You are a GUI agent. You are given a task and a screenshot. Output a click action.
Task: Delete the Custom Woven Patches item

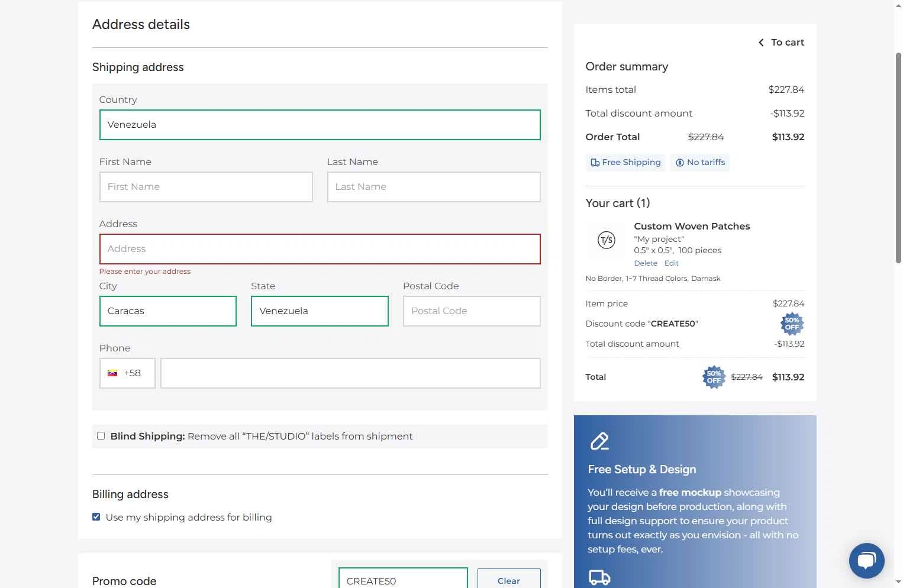tap(646, 263)
